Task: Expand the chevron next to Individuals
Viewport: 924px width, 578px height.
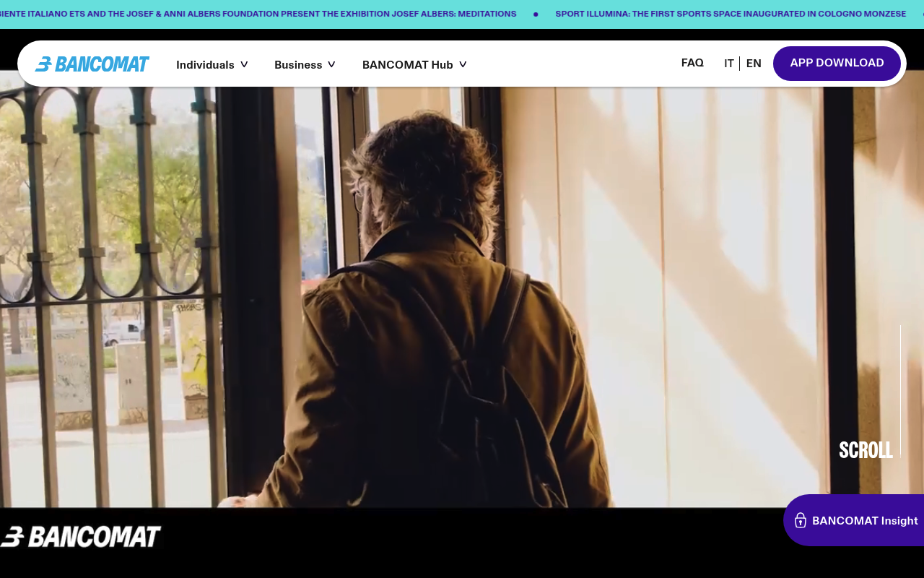Action: click(x=244, y=64)
